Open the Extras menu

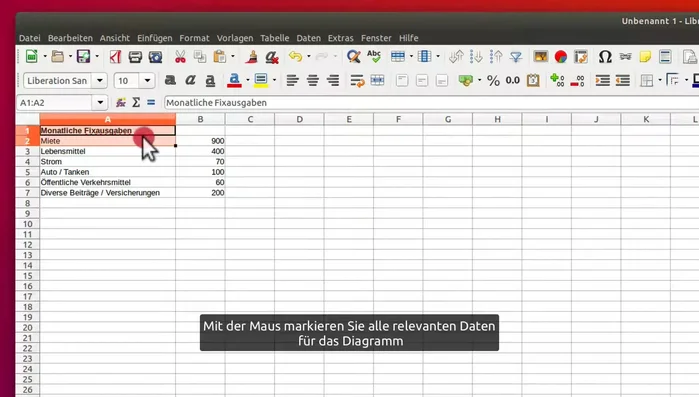[341, 38]
